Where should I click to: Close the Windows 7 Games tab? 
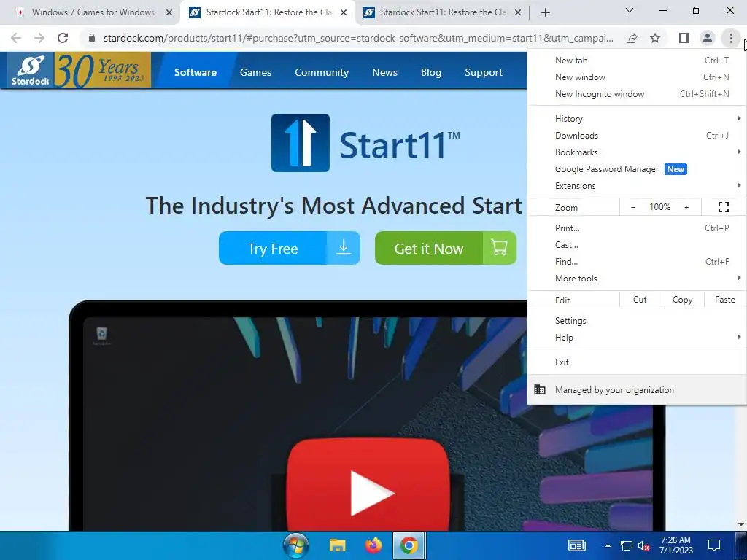[x=169, y=12]
